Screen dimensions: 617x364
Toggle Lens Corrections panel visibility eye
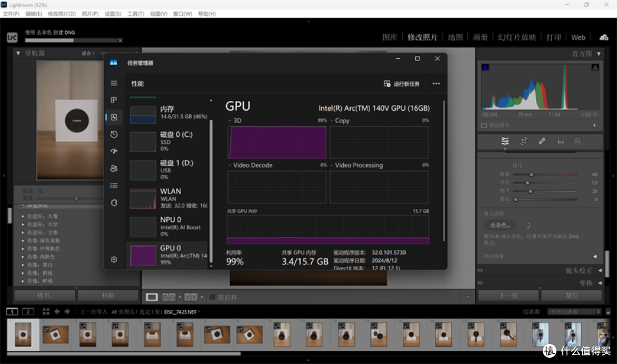coord(480,270)
